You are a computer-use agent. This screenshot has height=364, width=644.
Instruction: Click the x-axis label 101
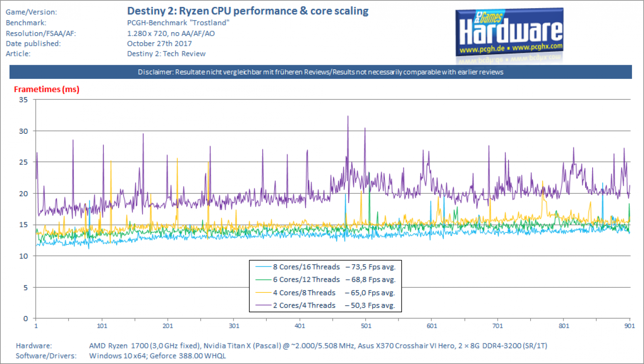[x=102, y=326]
